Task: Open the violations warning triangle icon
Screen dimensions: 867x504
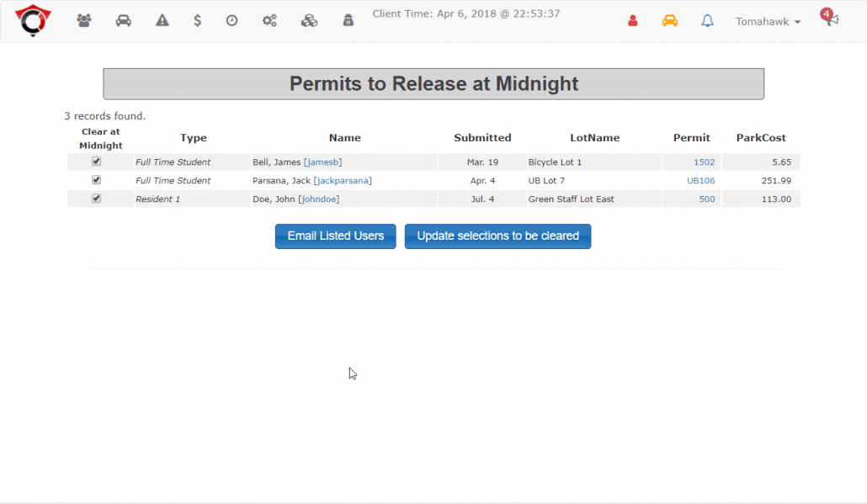Action: (x=162, y=21)
